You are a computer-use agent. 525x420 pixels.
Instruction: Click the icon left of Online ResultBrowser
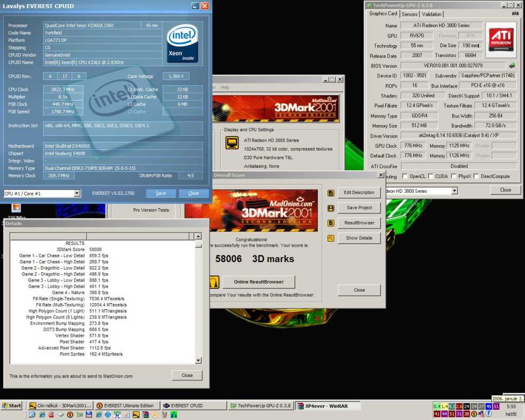(x=214, y=282)
